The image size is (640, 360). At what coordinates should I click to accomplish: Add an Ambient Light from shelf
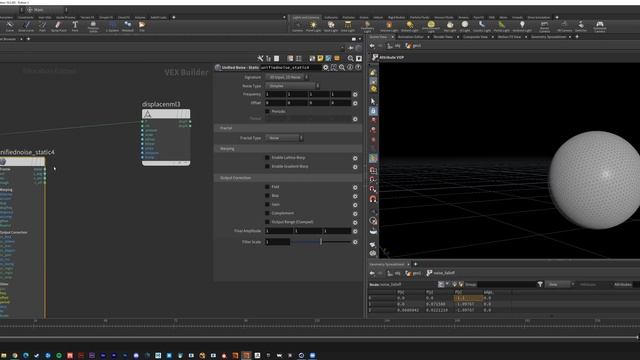click(x=522, y=27)
